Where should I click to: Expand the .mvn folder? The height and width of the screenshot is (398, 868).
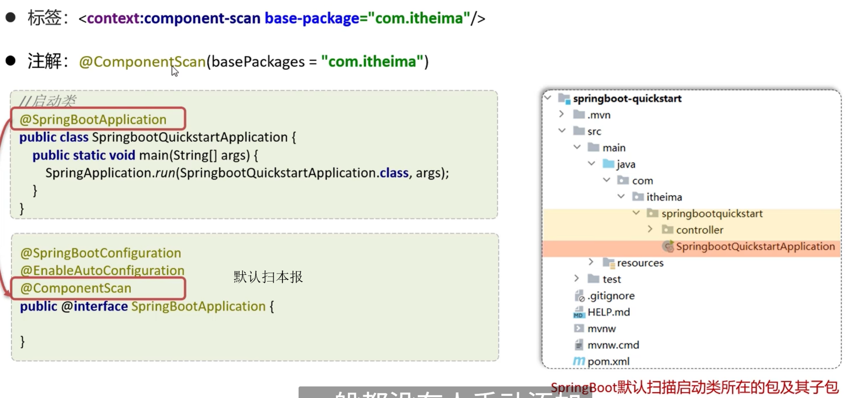tap(561, 114)
